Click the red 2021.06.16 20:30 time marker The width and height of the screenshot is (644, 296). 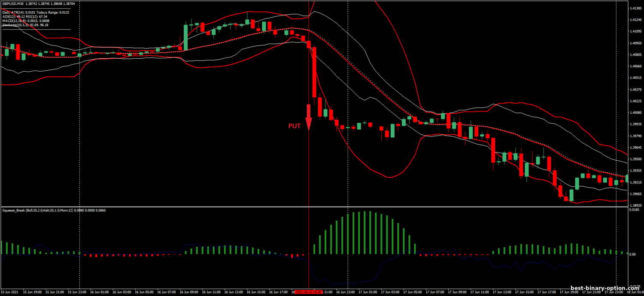[309, 292]
